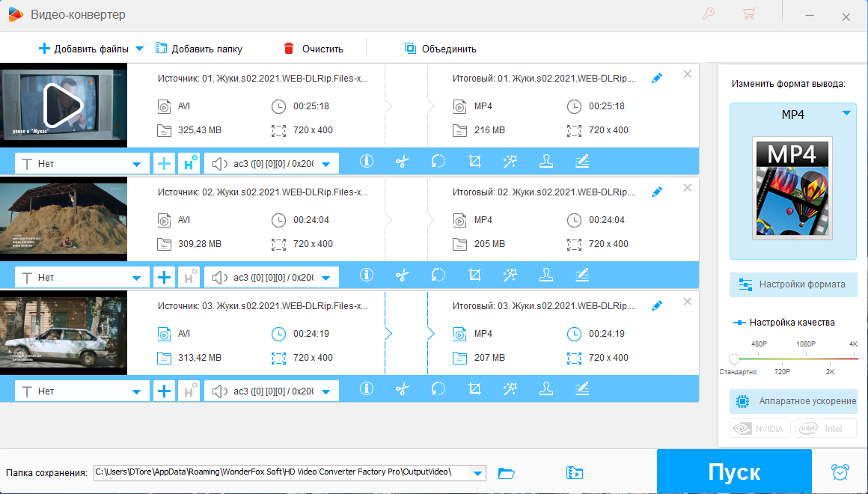This screenshot has height=494, width=868.
Task: Enable NVIDIA acceleration
Action: 759,429
